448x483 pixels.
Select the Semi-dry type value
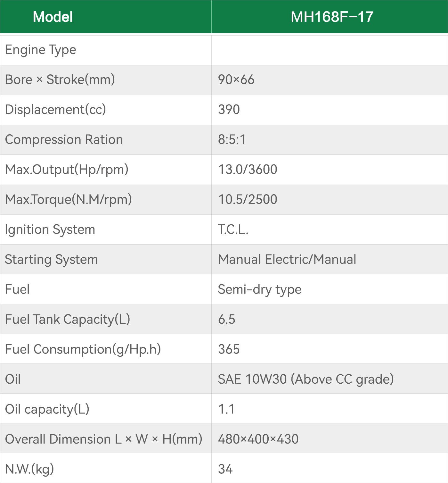click(x=259, y=289)
